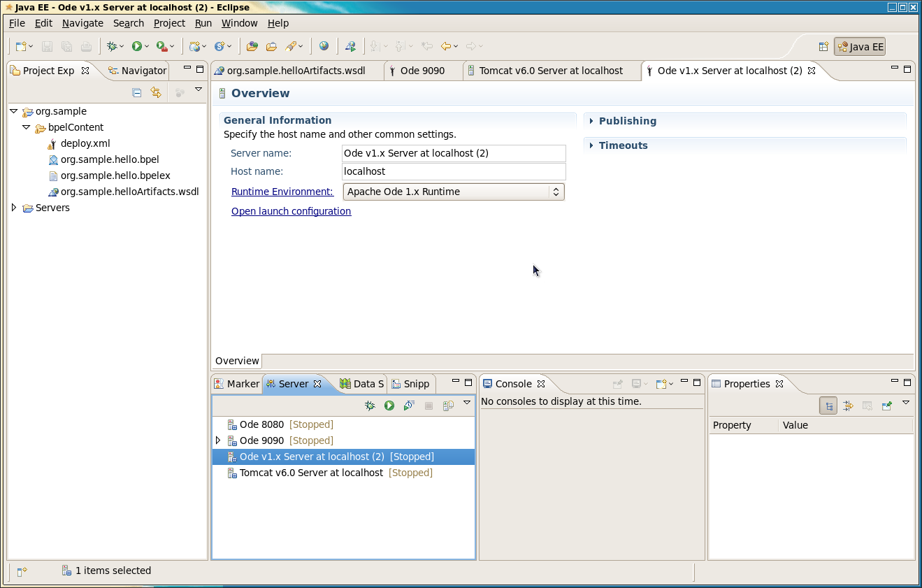
Task: Start the selected Ode server
Action: [389, 405]
